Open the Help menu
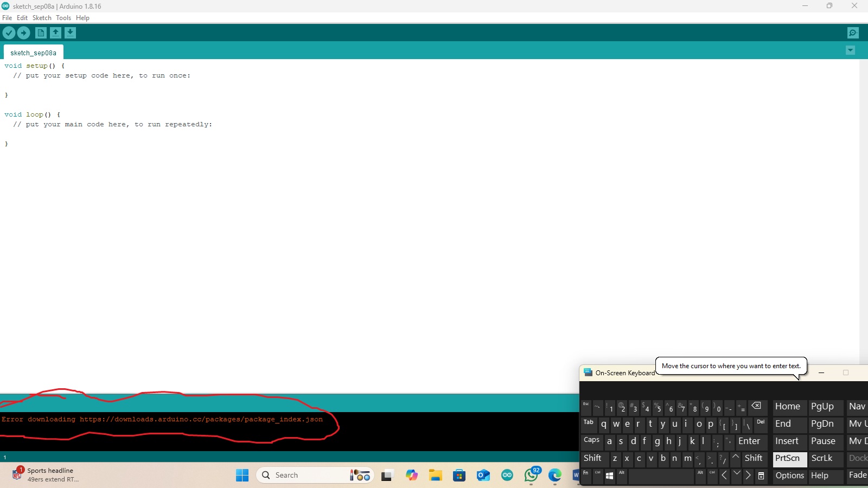 (x=82, y=18)
